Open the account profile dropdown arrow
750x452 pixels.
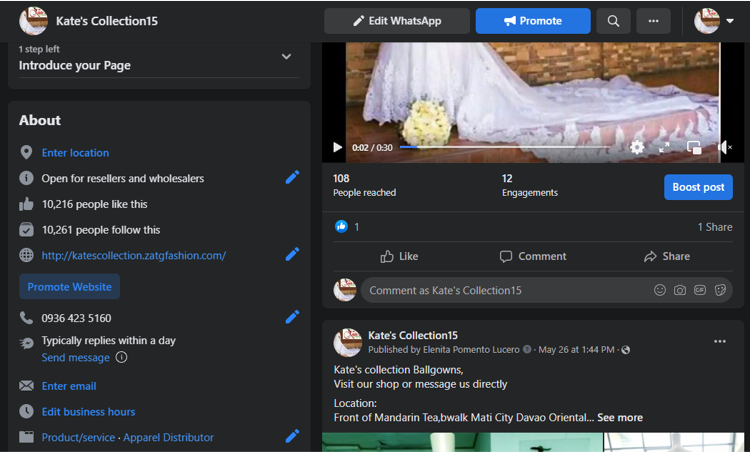tap(729, 21)
